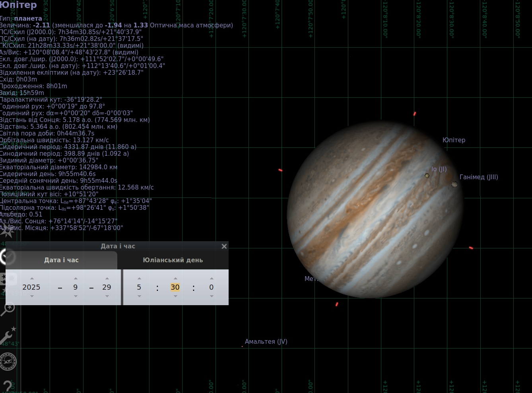Viewport: 532px width, 393px height.
Task: Click the Величина: -2.11 line
Action: (x=116, y=25)
